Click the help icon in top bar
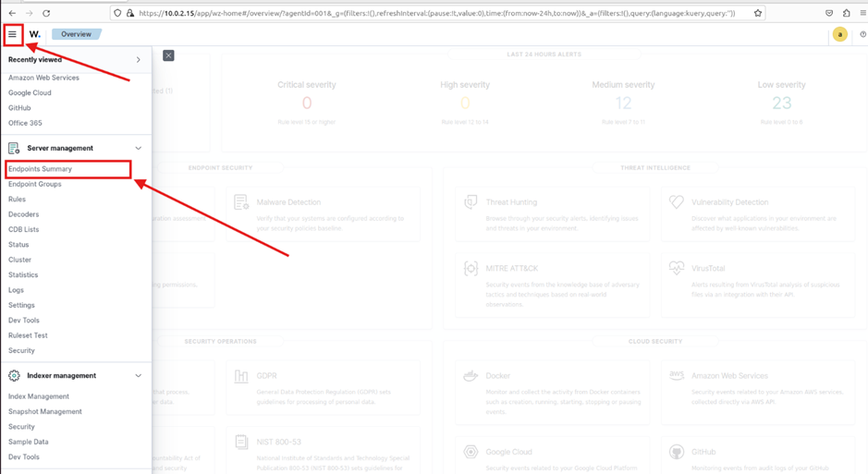Image resolution: width=868 pixels, height=474 pixels. pyautogui.click(x=863, y=34)
